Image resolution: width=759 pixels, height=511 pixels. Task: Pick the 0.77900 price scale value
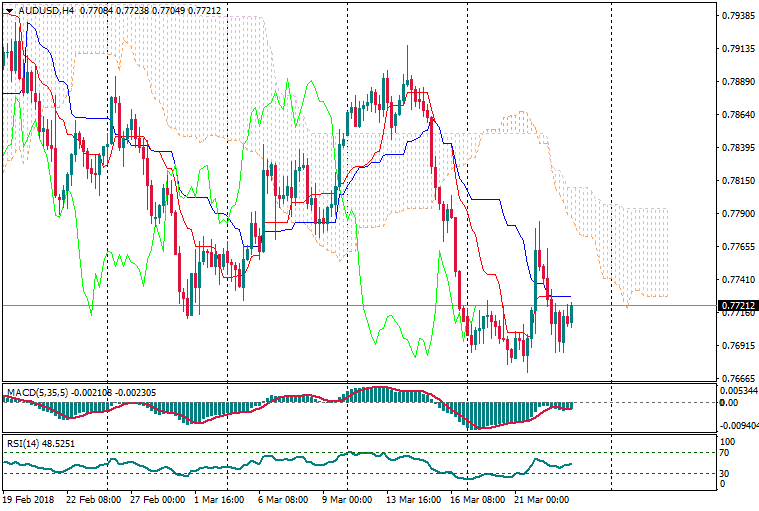point(737,214)
